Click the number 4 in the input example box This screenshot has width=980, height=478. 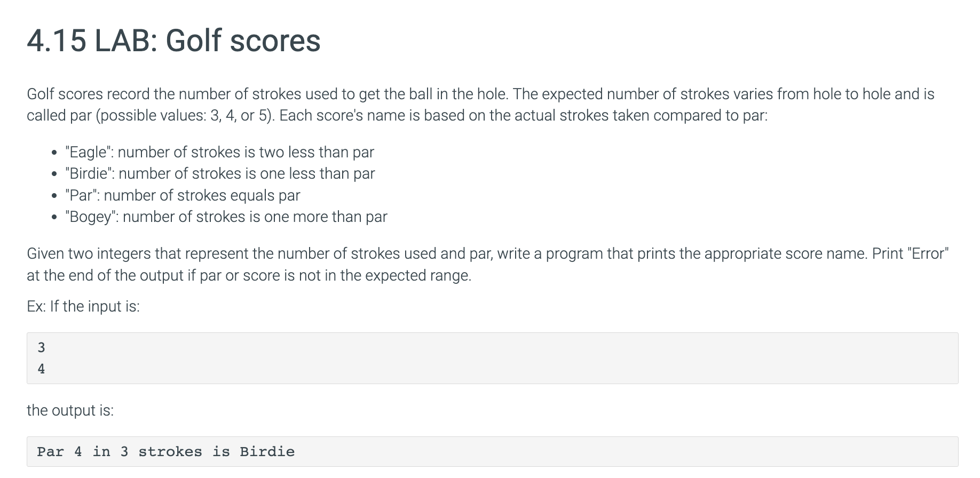pyautogui.click(x=41, y=369)
